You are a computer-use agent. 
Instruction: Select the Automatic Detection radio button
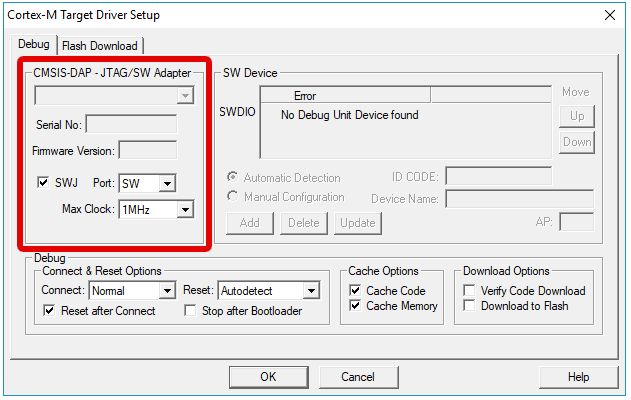click(x=233, y=178)
